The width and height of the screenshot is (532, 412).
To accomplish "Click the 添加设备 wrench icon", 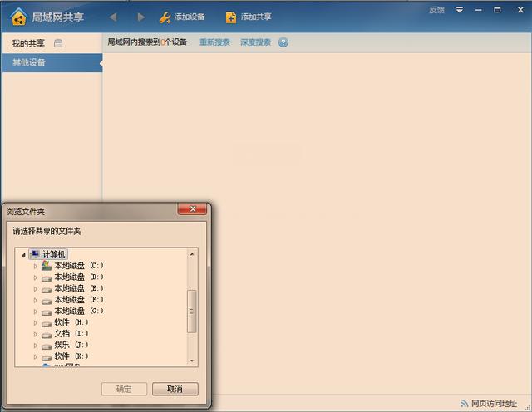I will coord(165,17).
